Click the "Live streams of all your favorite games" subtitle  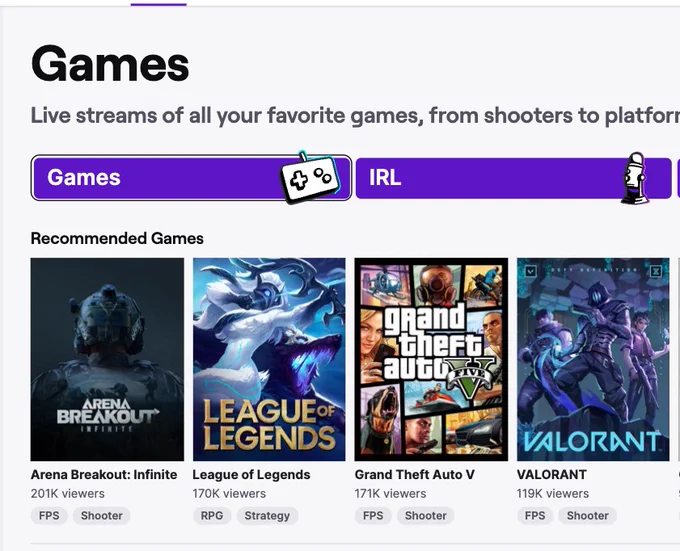[355, 116]
